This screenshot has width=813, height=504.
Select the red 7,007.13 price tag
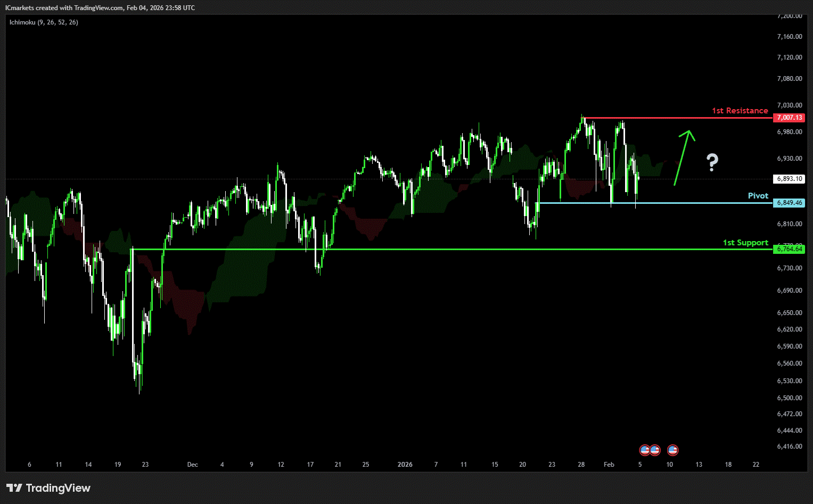click(x=789, y=118)
